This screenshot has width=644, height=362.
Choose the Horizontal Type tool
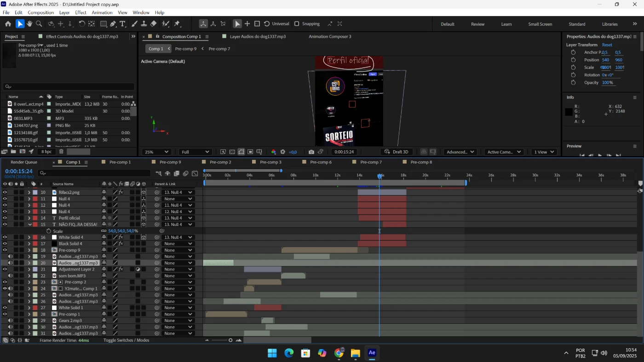123,24
